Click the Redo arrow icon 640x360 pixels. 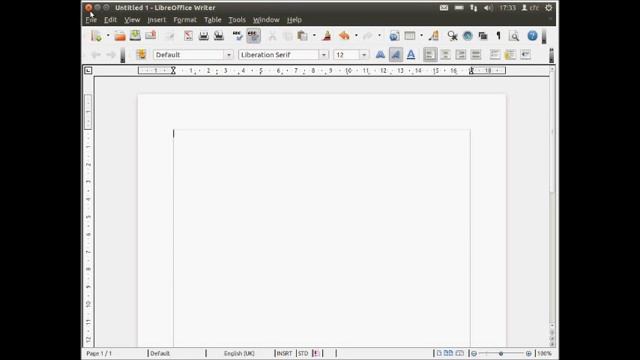pyautogui.click(x=367, y=36)
